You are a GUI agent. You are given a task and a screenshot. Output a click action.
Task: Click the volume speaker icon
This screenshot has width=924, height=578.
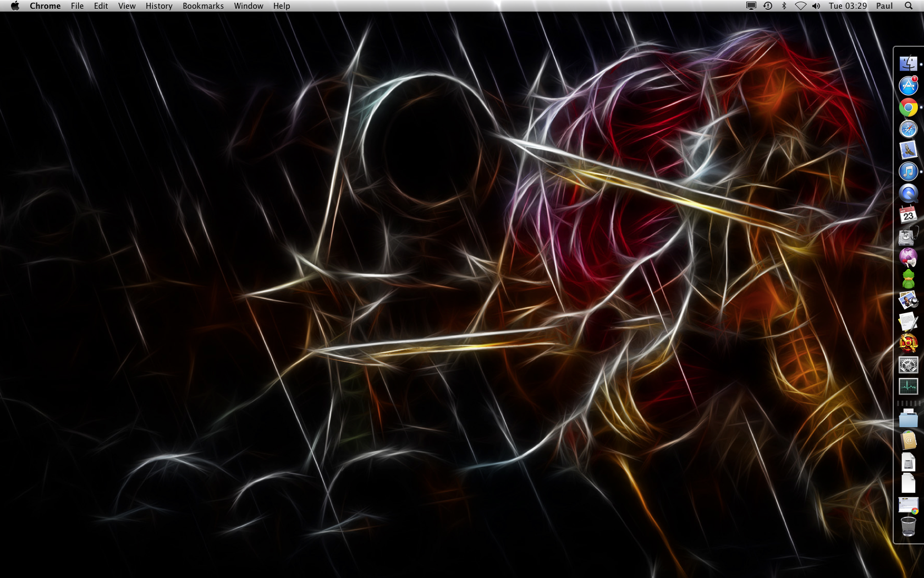point(816,6)
